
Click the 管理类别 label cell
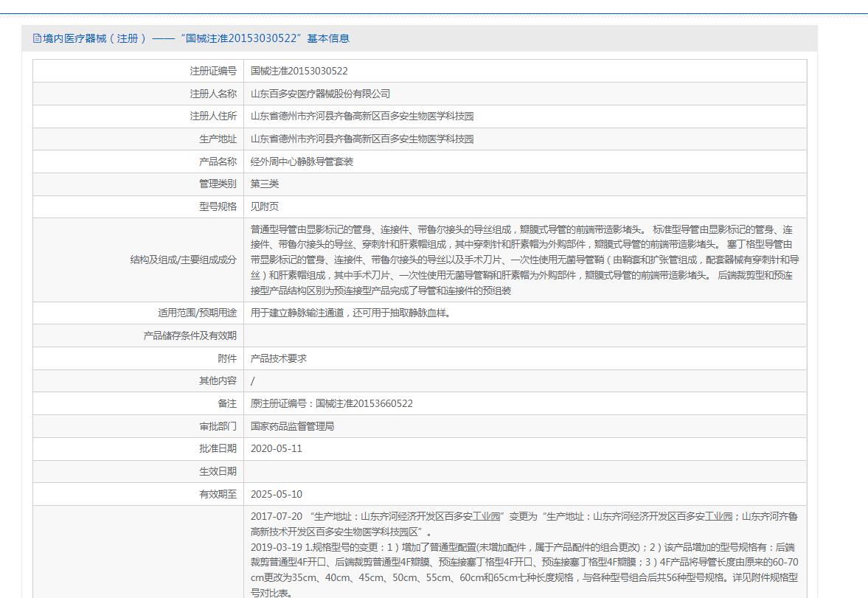[x=139, y=184]
